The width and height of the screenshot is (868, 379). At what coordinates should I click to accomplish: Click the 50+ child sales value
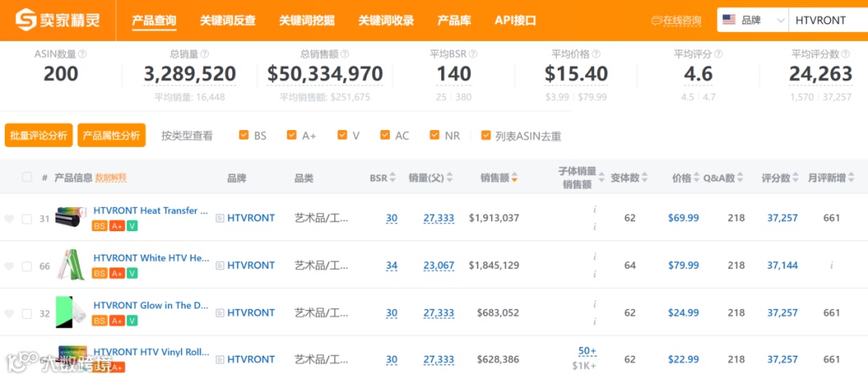click(588, 352)
